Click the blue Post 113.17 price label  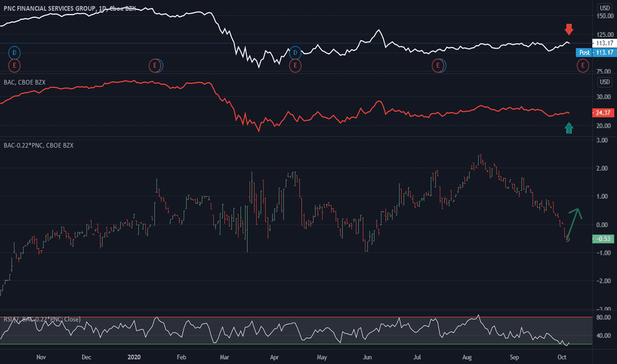[596, 52]
